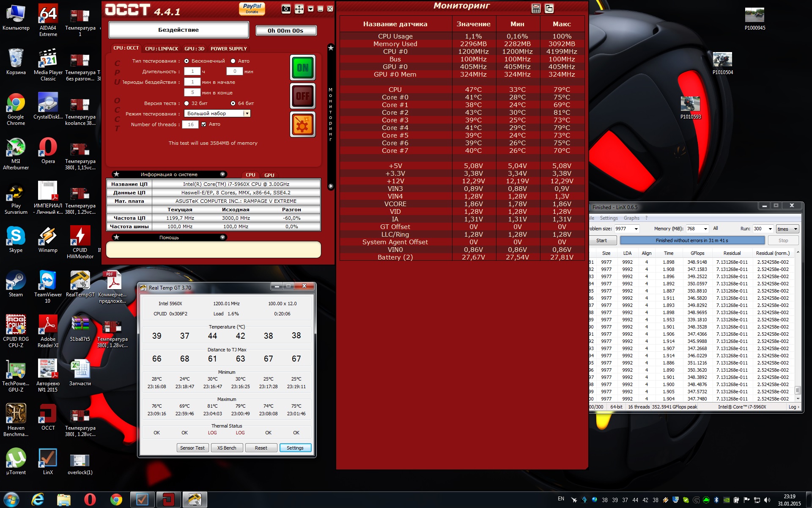Click the OCCT screenshot camera icon
Screen dimensions: 812x508
(x=286, y=9)
